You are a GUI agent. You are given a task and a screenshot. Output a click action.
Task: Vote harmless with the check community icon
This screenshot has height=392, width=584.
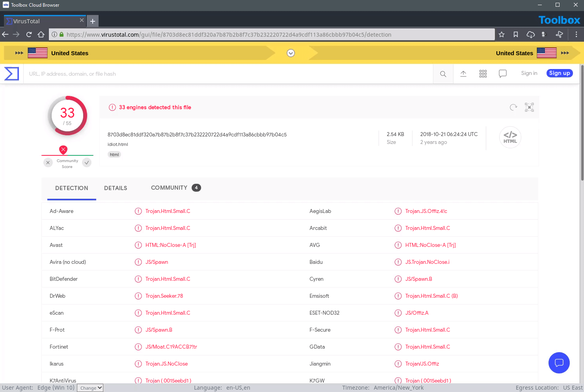coord(87,162)
